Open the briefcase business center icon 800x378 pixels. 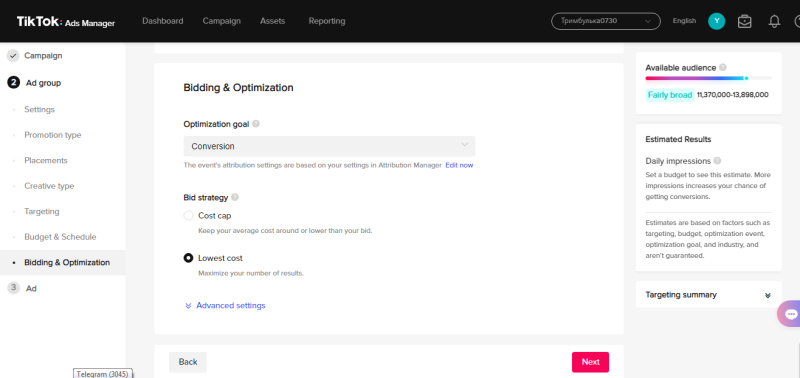point(744,21)
